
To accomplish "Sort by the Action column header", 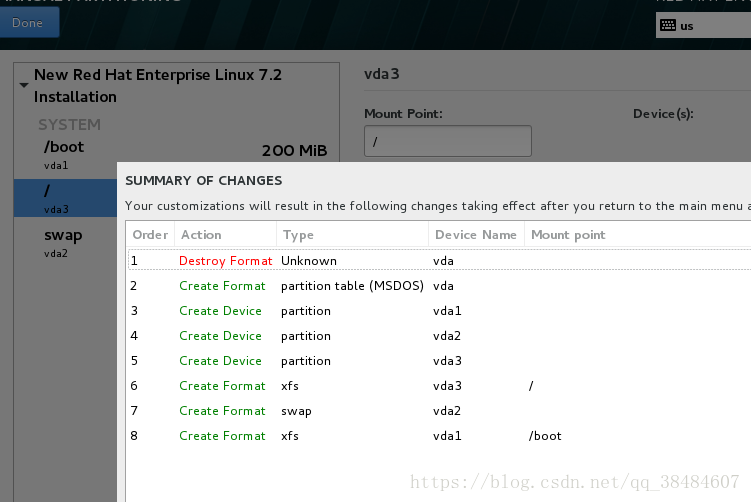I will (x=226, y=235).
